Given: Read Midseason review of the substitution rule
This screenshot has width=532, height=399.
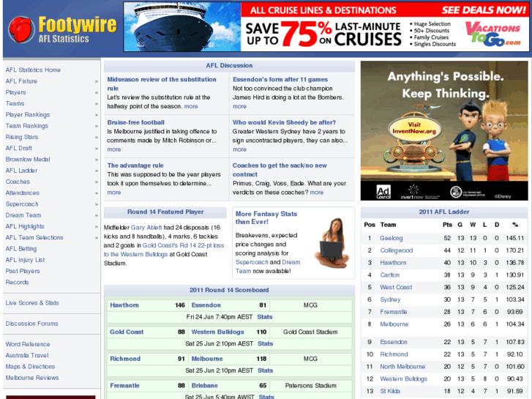Looking at the screenshot, I should click(162, 84).
